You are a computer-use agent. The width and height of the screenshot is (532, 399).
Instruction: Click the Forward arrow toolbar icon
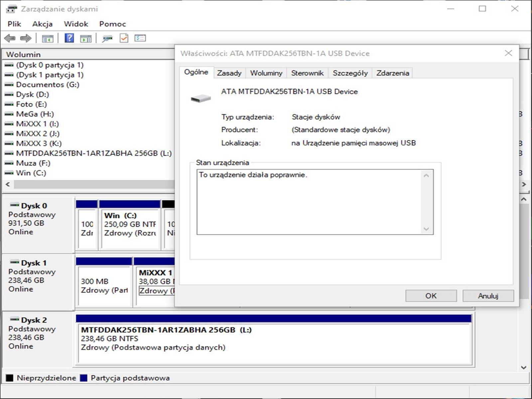click(26, 38)
